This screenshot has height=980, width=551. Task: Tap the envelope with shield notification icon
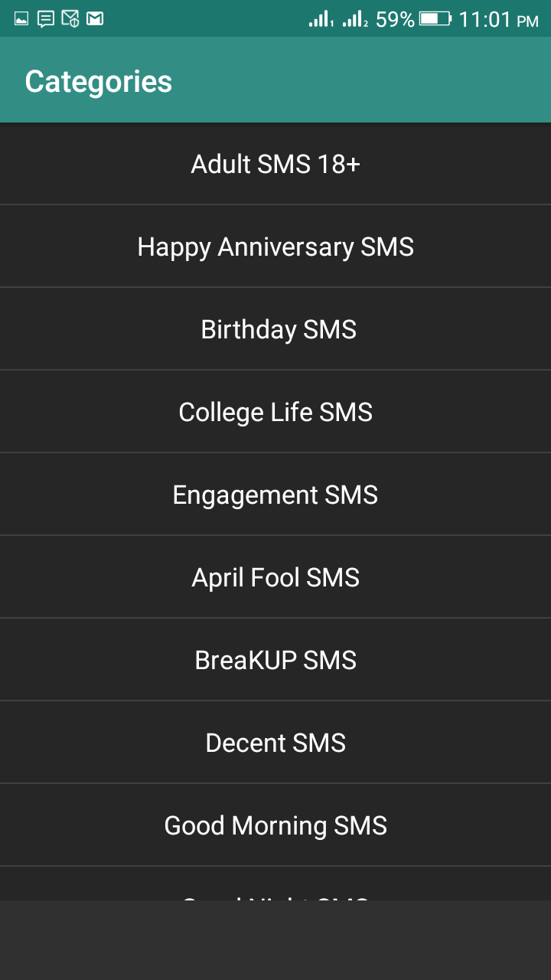[x=70, y=19]
